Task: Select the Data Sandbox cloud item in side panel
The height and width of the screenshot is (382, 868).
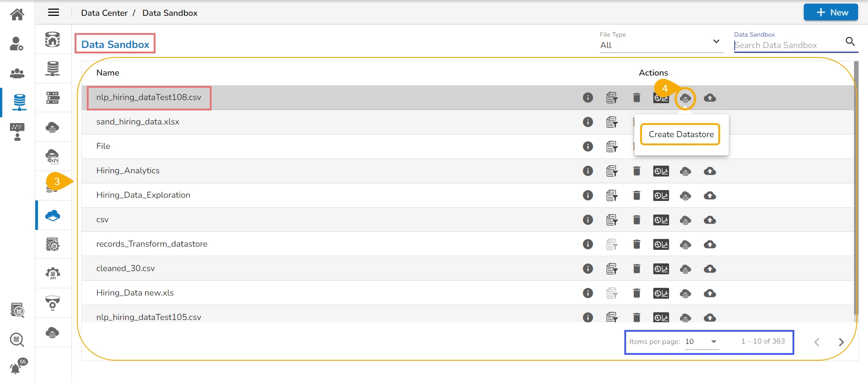Action: coord(53,215)
